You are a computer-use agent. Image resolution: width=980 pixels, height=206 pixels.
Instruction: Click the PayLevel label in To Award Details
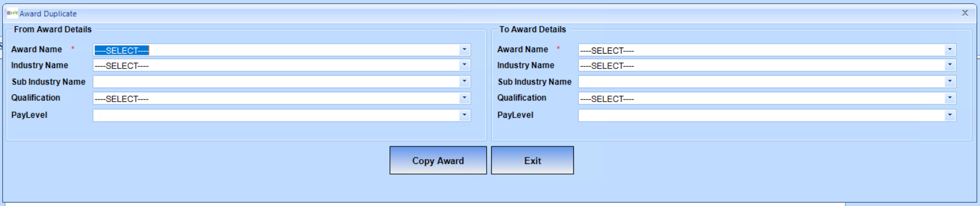[515, 115]
